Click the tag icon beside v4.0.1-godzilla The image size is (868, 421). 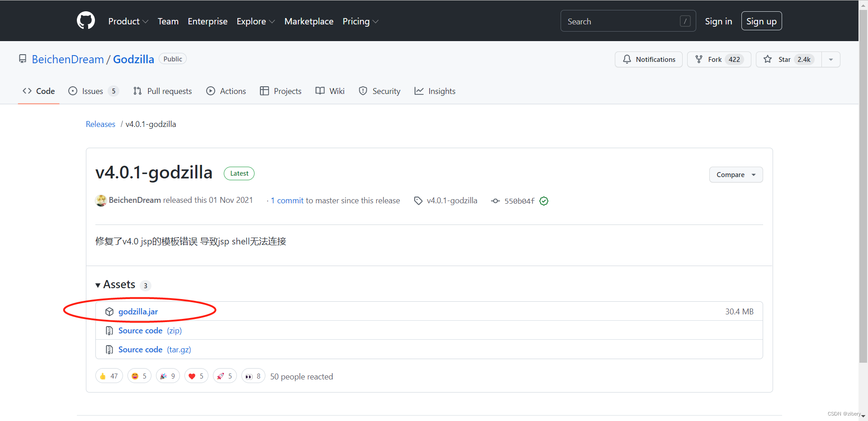pos(418,201)
